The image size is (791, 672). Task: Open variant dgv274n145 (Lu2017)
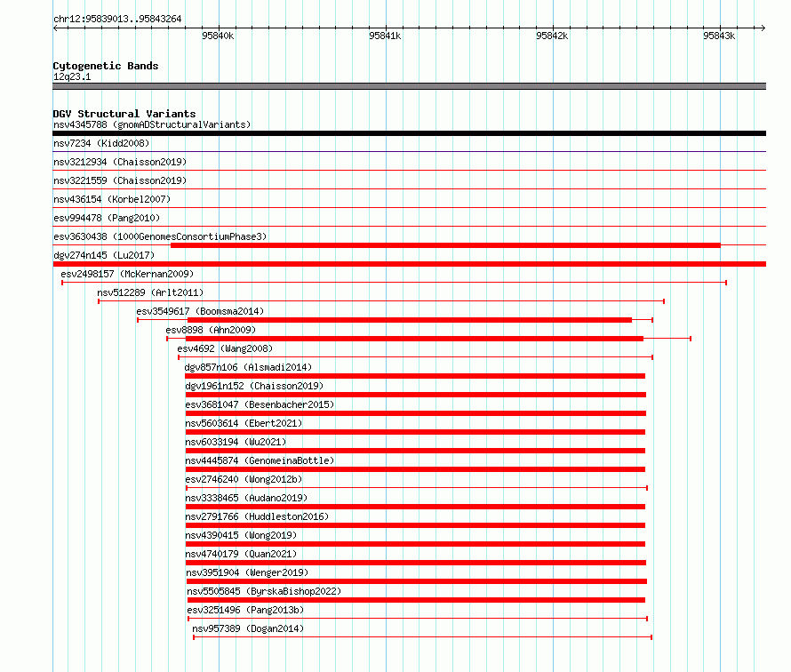tap(104, 255)
